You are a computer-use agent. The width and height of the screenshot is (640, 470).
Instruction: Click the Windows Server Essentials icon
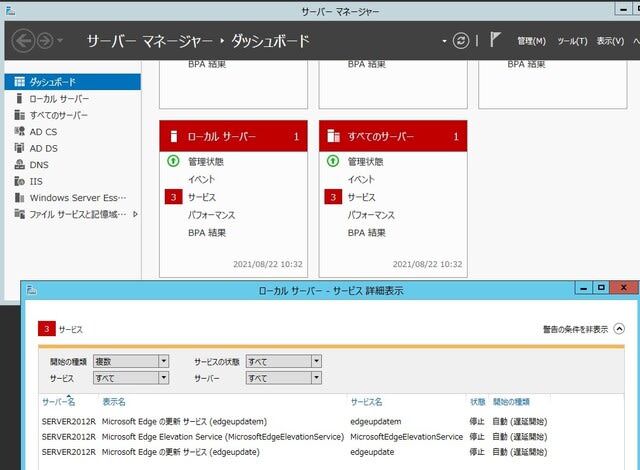click(19, 197)
